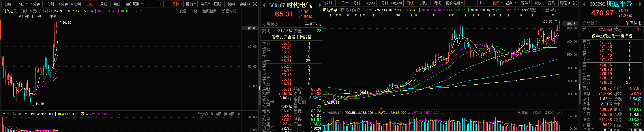
Task: Expand 更多周期 dropdown on 斯达半导 chart
Action: pos(454,3)
